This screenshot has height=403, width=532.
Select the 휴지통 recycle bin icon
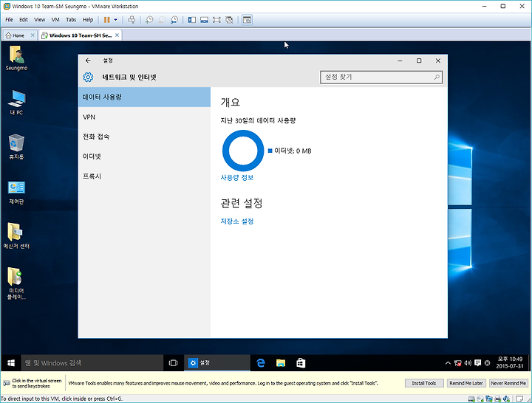pos(16,147)
